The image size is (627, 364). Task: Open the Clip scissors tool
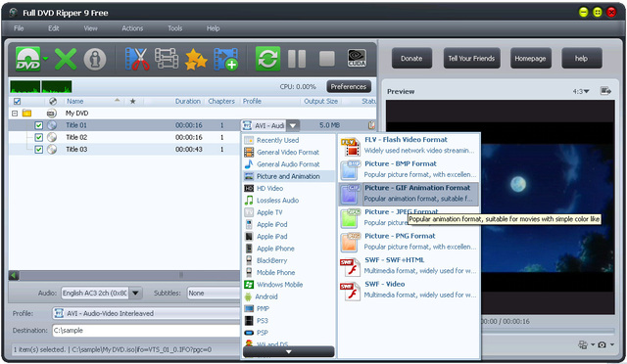(137, 59)
